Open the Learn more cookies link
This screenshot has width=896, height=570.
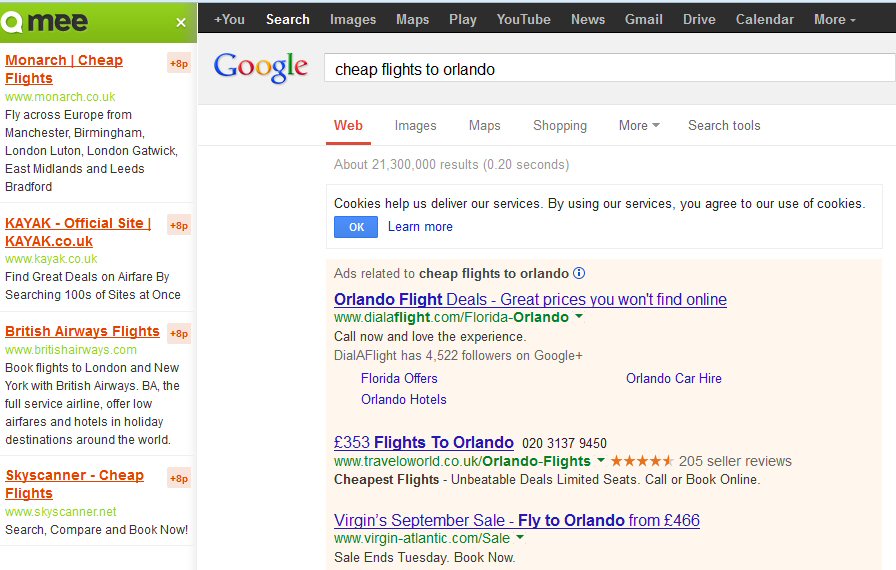[x=420, y=227]
